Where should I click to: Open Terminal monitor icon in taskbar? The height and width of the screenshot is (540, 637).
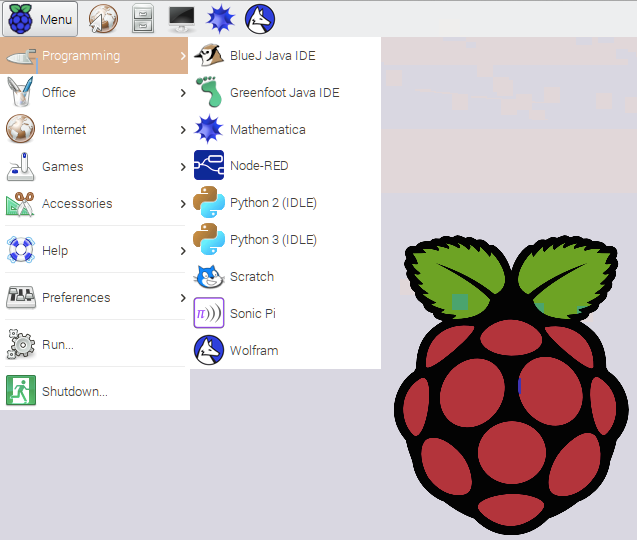[x=182, y=19]
